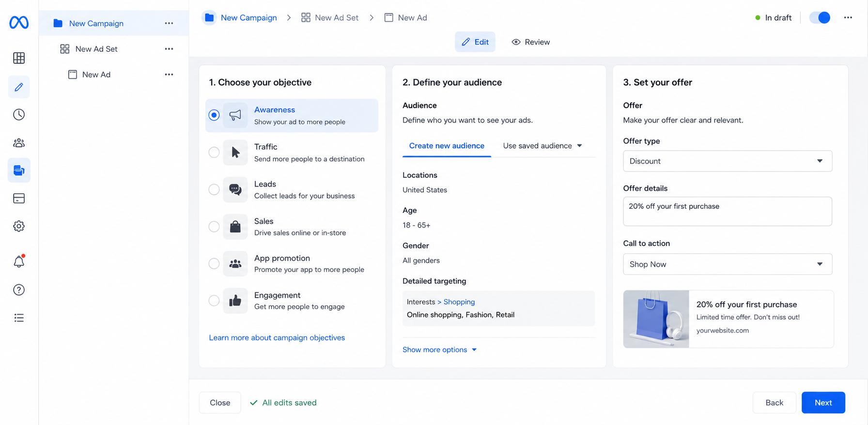Select the Leads objective radio button
Viewport: 868px width, 425px height.
point(214,189)
